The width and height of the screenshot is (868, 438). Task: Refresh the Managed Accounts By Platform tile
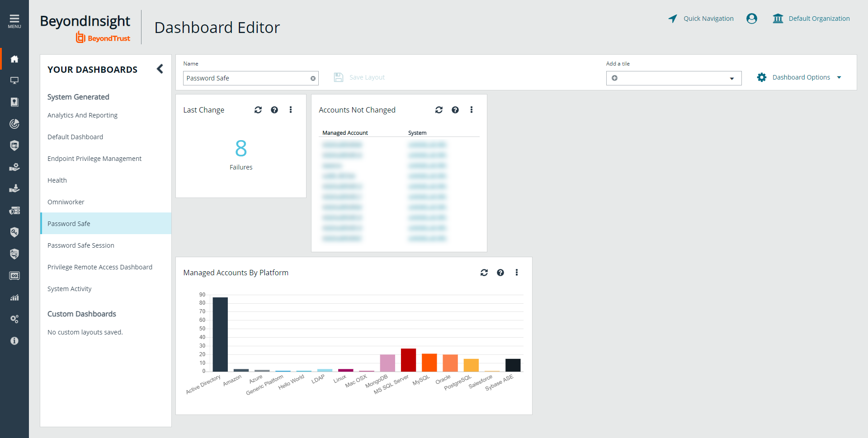[x=484, y=273]
